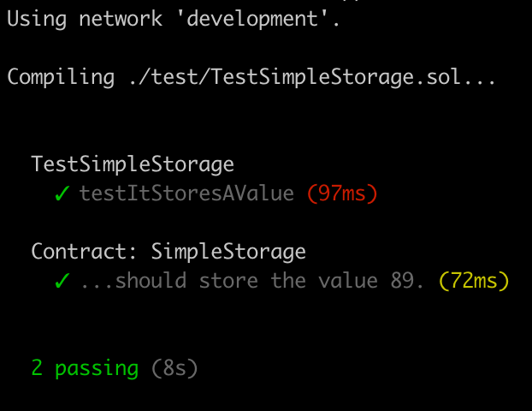Click the word Compiling

pos(61,77)
